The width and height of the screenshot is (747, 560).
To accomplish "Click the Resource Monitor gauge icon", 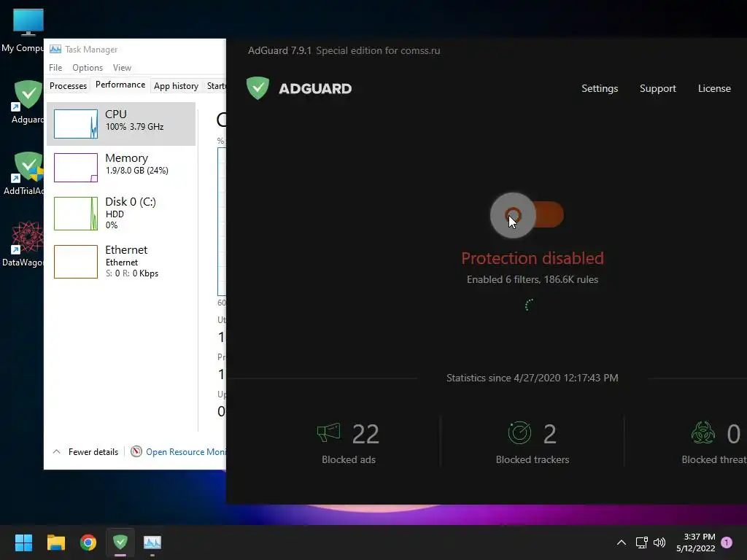I will pos(136,451).
